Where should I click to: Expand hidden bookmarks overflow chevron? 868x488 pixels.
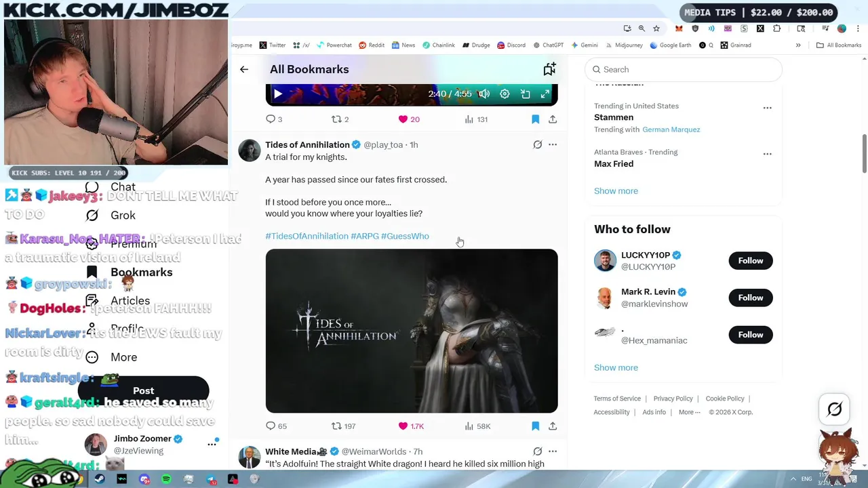(798, 45)
